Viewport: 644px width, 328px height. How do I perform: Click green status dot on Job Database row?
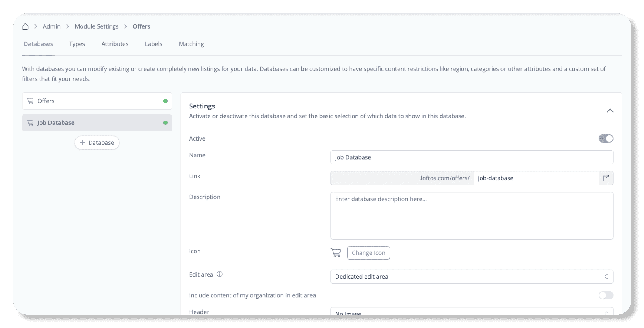point(165,123)
